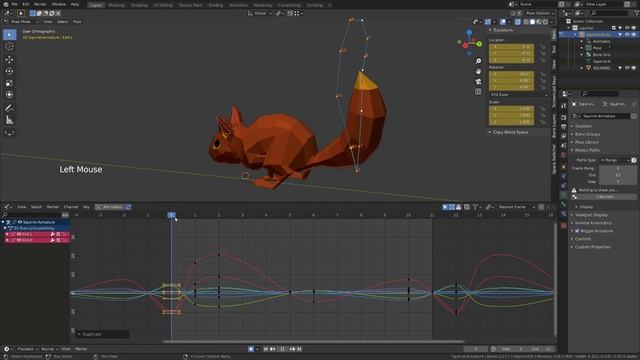Click the Location X value field

[511, 47]
